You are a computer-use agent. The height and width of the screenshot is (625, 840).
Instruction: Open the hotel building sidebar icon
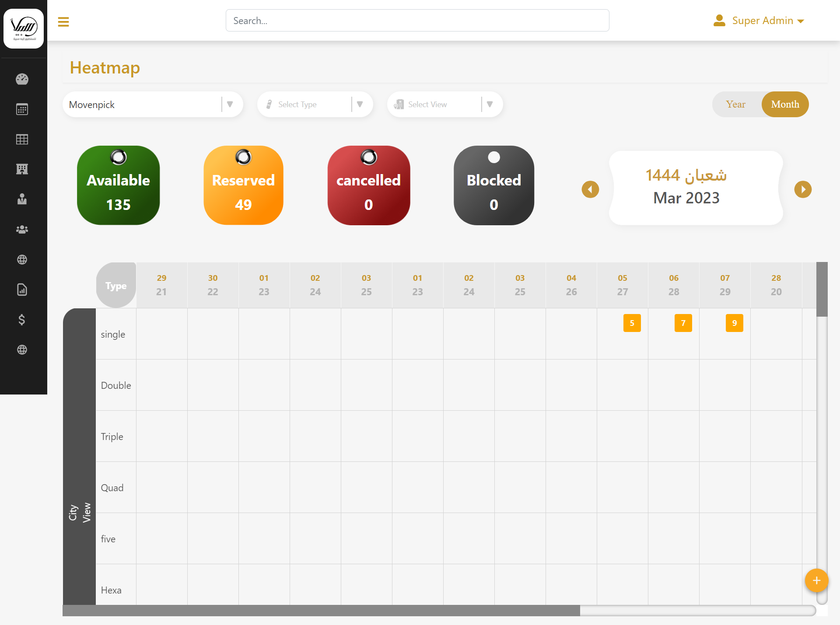(22, 169)
